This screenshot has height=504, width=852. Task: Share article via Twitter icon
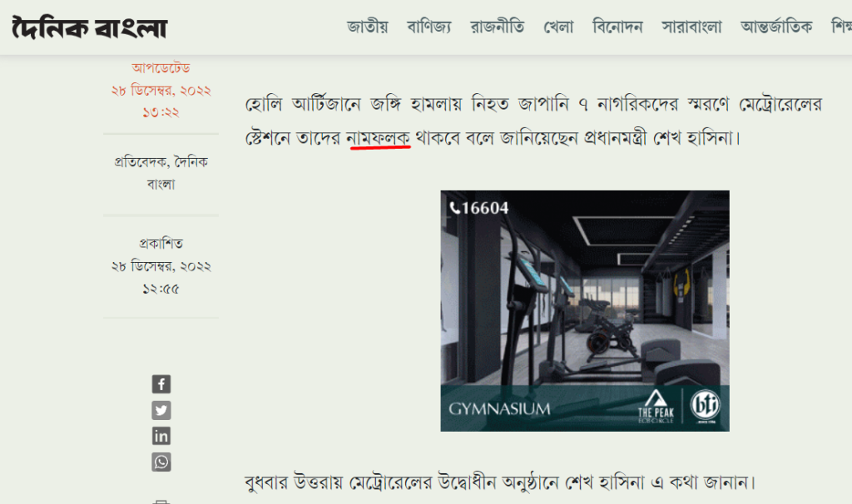(x=161, y=410)
